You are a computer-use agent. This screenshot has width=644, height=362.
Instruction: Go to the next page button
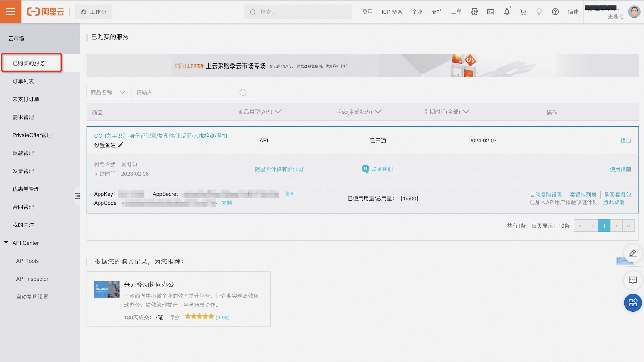[616, 226]
